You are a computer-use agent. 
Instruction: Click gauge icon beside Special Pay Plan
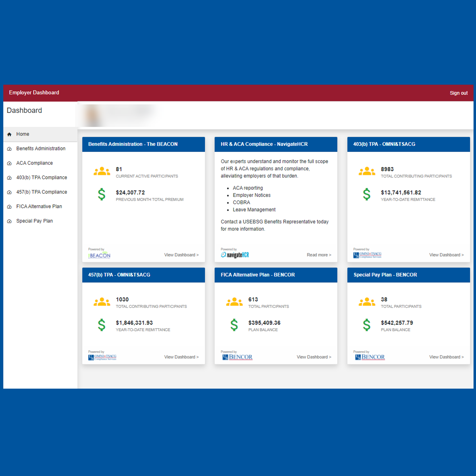tap(9, 221)
